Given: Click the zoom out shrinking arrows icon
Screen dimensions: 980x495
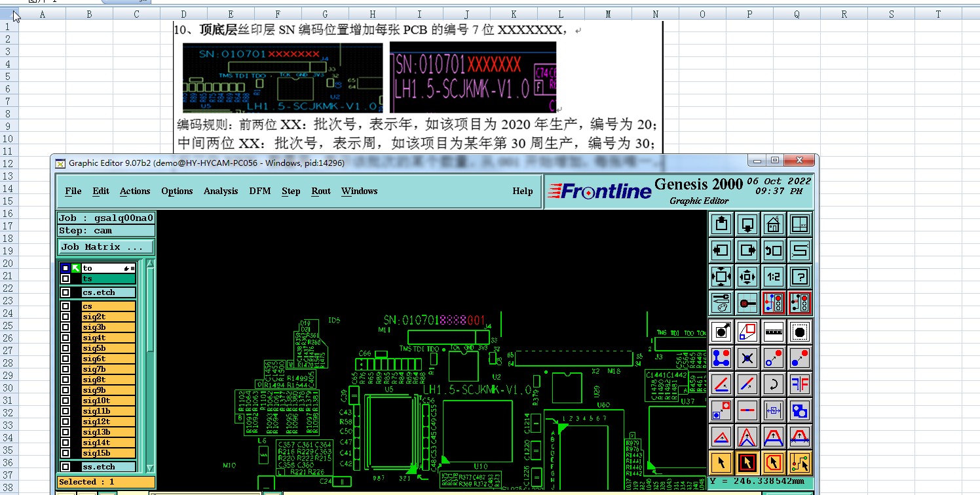Looking at the screenshot, I should point(747,277).
